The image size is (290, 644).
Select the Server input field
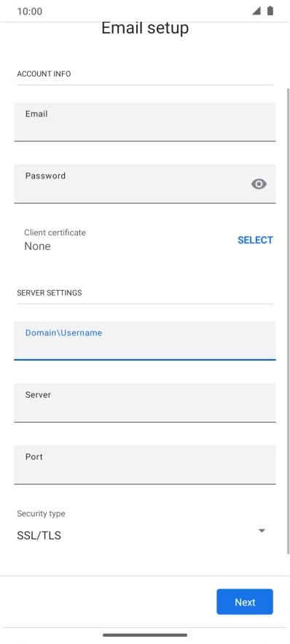144,402
